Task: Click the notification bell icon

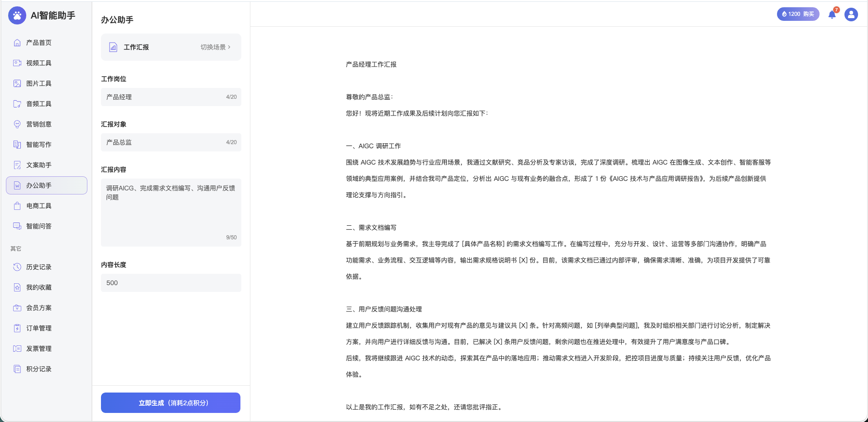Action: click(832, 15)
